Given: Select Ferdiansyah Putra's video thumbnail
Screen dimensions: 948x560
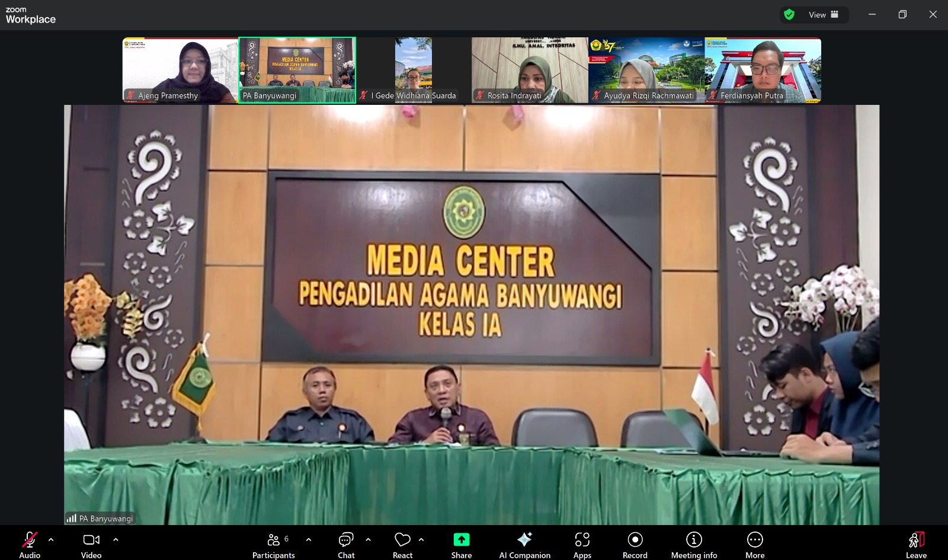Looking at the screenshot, I should pyautogui.click(x=763, y=70).
